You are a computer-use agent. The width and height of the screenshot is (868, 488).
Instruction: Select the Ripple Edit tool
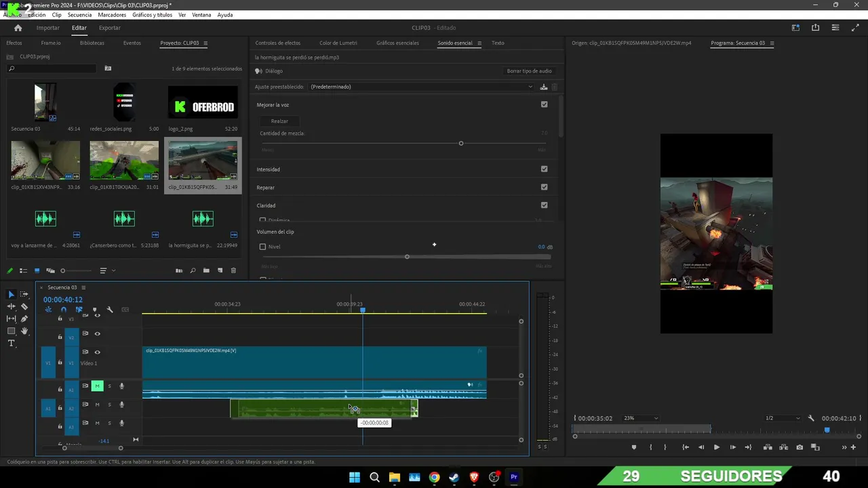click(x=11, y=306)
